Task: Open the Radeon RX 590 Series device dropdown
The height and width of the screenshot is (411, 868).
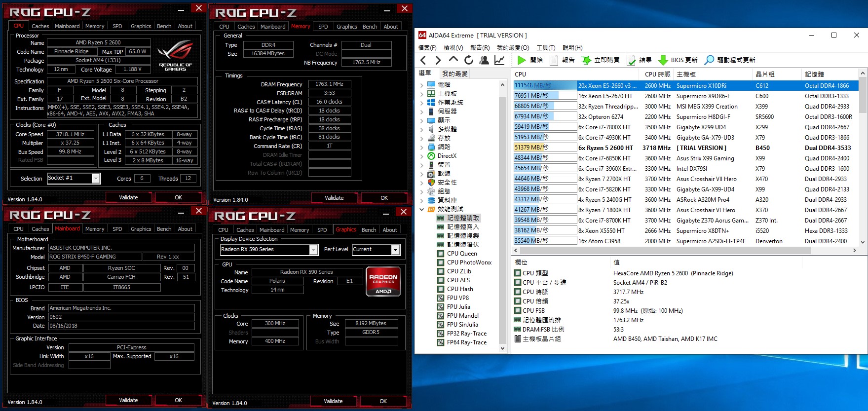Action: [313, 250]
